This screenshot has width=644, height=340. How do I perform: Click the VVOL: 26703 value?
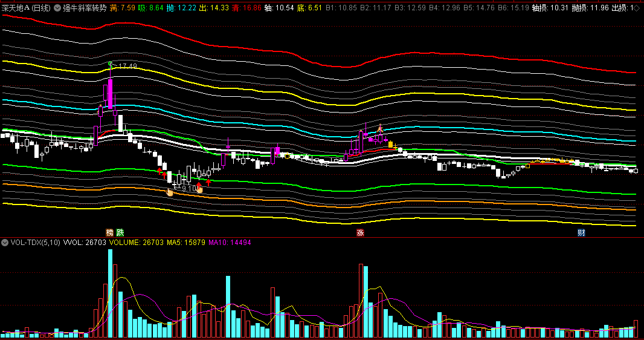click(85, 243)
